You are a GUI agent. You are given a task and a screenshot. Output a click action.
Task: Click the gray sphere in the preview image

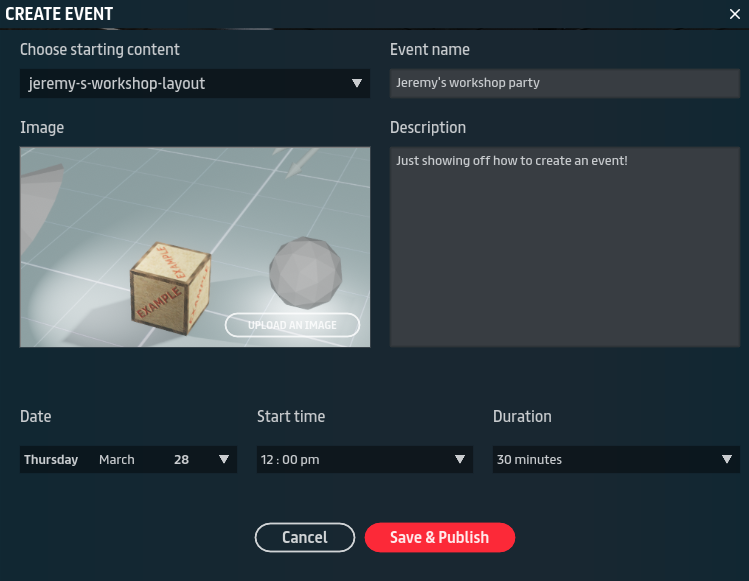pos(305,272)
